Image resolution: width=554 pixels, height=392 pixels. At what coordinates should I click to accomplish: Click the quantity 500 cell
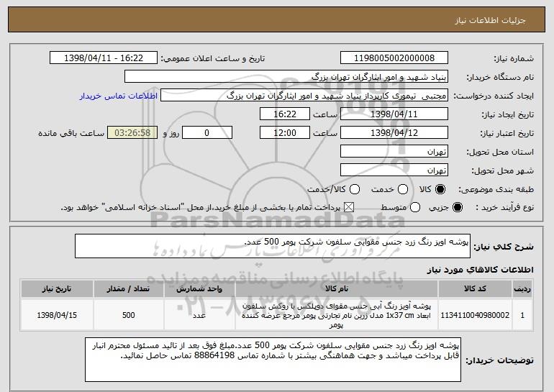click(x=128, y=315)
